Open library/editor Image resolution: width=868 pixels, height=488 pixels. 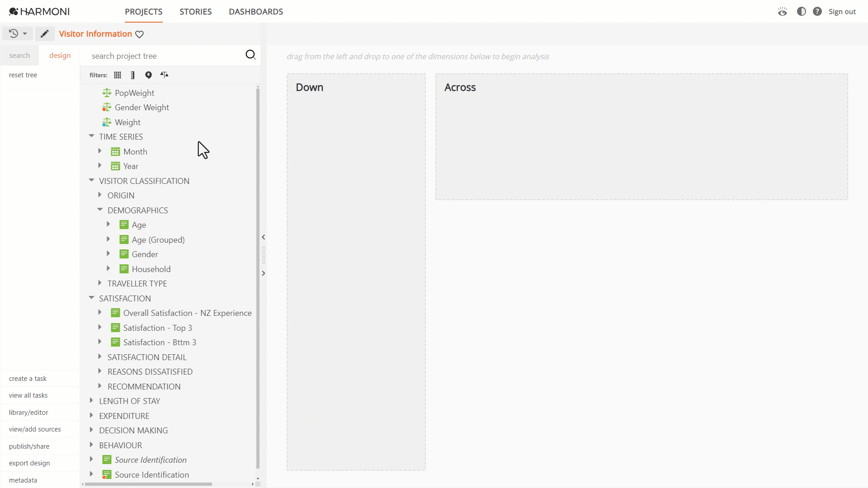click(x=28, y=413)
